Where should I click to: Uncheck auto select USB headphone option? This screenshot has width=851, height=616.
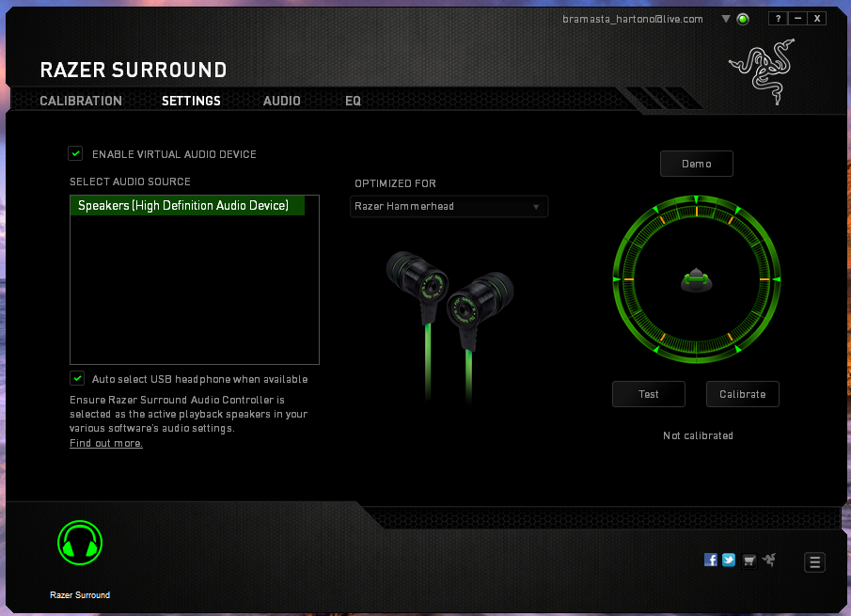coord(76,378)
